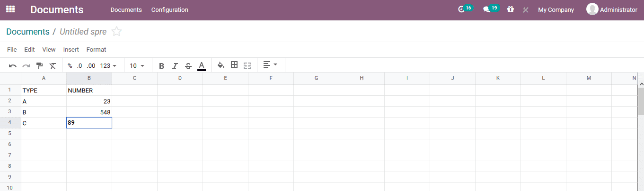Toggle strikethrough formatting
The width and height of the screenshot is (644, 191).
coord(188,66)
